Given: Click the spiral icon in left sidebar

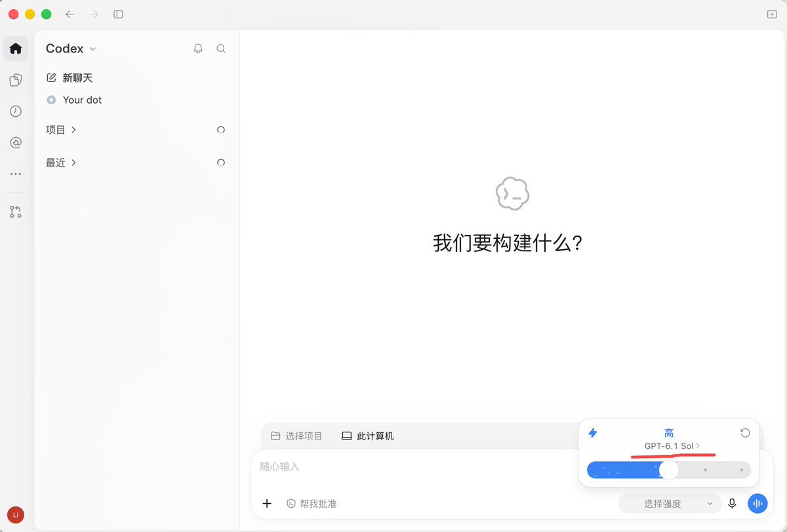Looking at the screenshot, I should [x=16, y=142].
